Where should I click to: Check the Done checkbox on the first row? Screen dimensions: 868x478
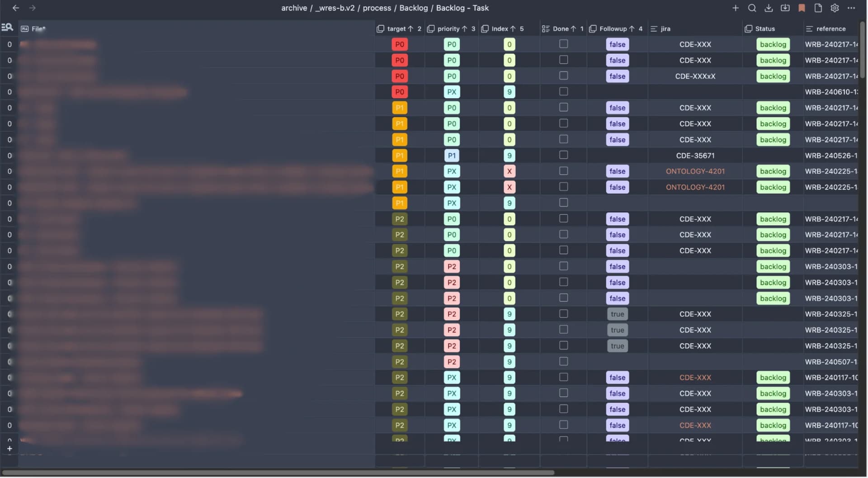pyautogui.click(x=563, y=43)
